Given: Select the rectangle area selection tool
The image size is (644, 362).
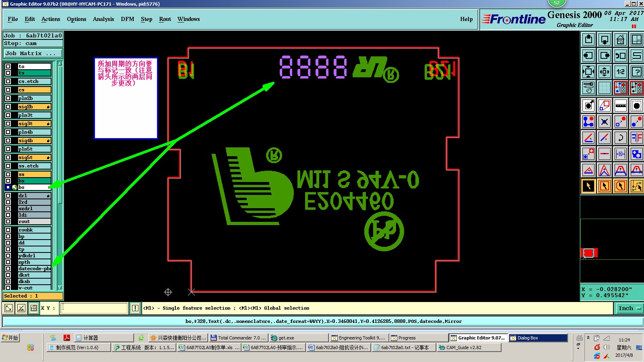Looking at the screenshot, I should pos(605,186).
